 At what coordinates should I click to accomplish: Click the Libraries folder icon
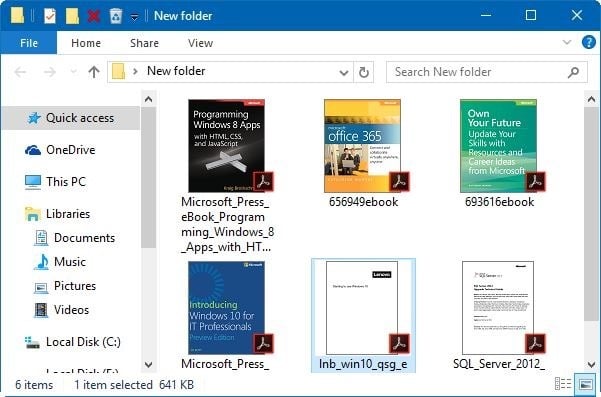(x=33, y=214)
